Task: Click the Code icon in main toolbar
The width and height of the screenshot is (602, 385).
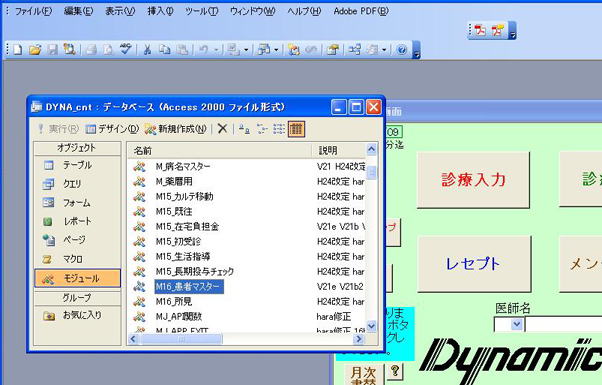Action: (x=294, y=50)
